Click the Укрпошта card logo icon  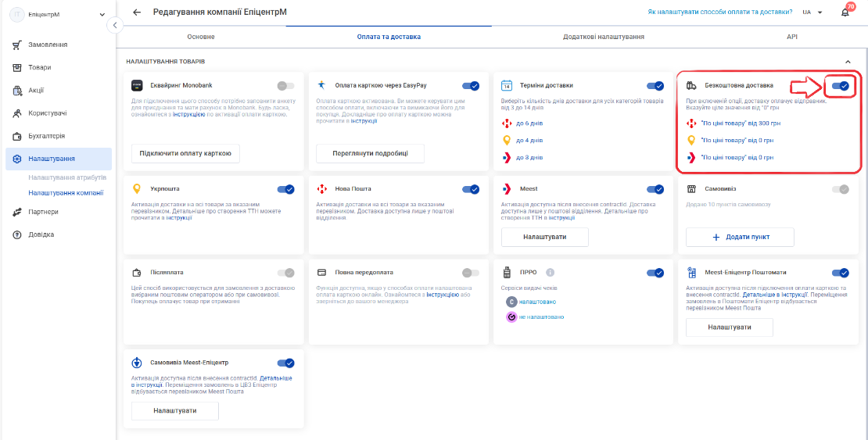tap(137, 189)
